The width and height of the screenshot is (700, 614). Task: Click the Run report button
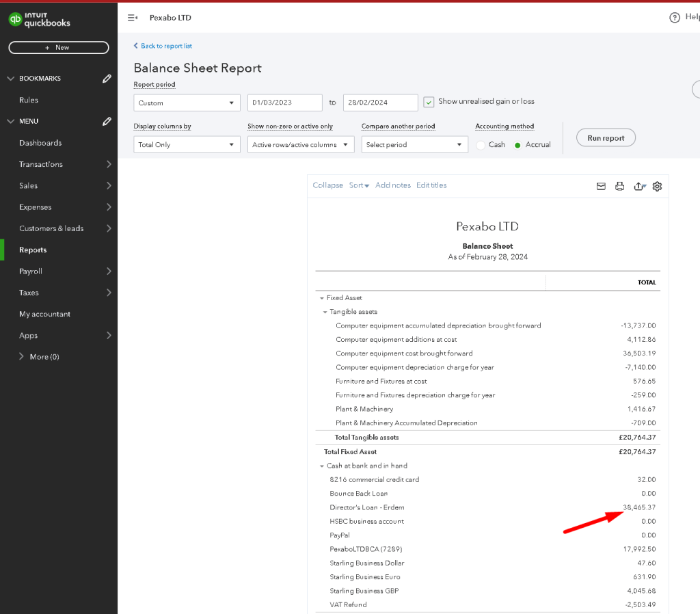pyautogui.click(x=606, y=138)
